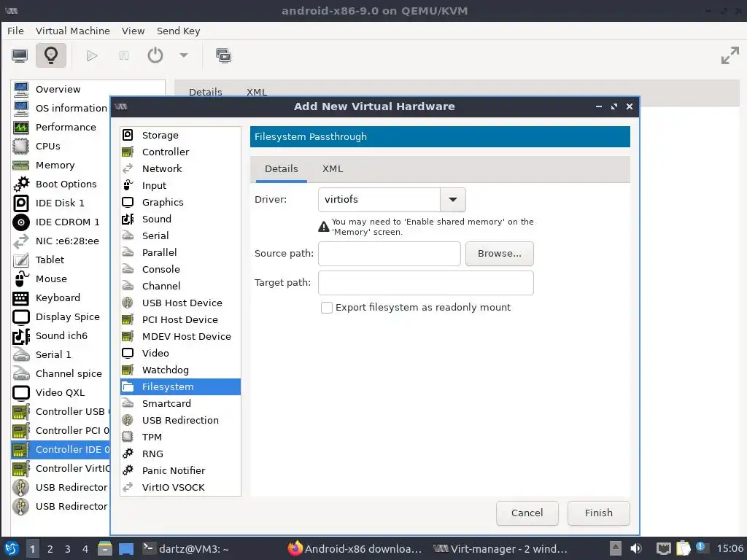The image size is (747, 560).
Task: Click the Source path field
Action: click(x=390, y=254)
